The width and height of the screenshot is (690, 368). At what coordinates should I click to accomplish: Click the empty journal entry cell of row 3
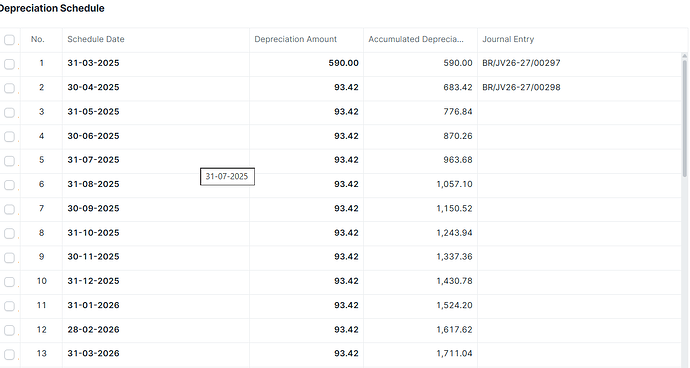(x=579, y=112)
